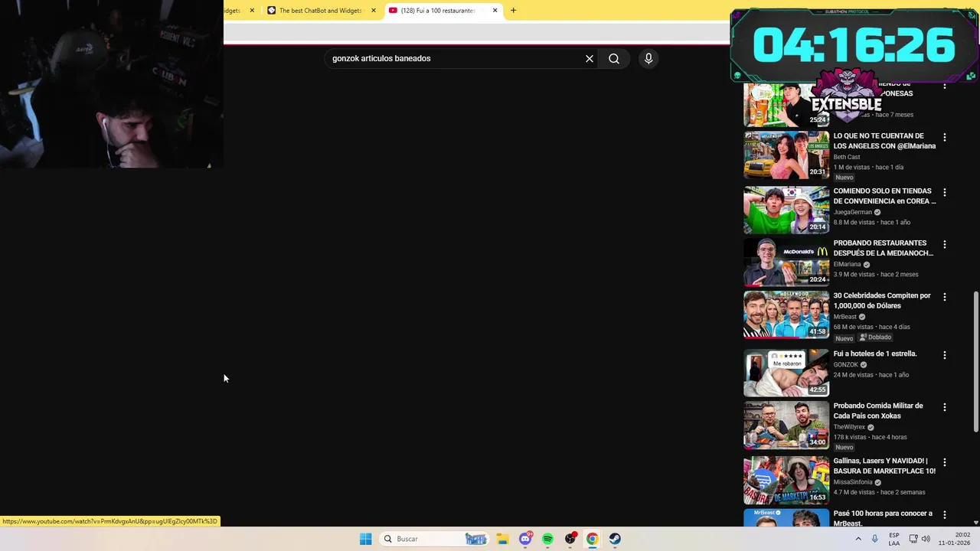Open the 'COMIENDO SOLO EN TIENDAS' video thumbnail
The height and width of the screenshot is (551, 980).
(x=786, y=210)
